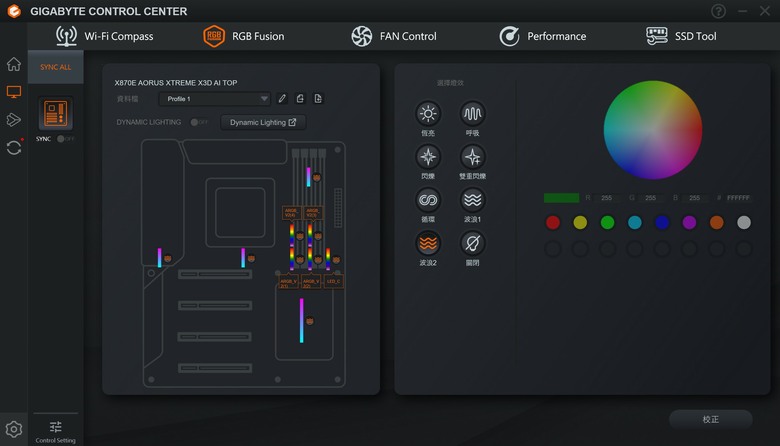The height and width of the screenshot is (446, 780).
Task: Select the SYNC ALL tab
Action: tap(56, 67)
